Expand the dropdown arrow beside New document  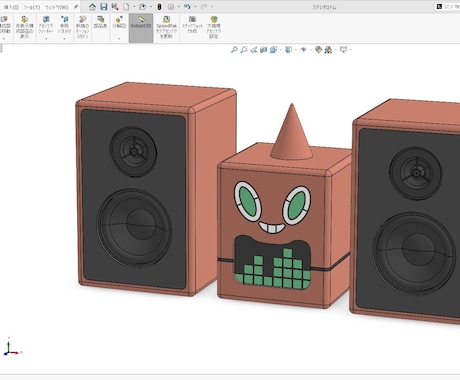tap(134, 7)
